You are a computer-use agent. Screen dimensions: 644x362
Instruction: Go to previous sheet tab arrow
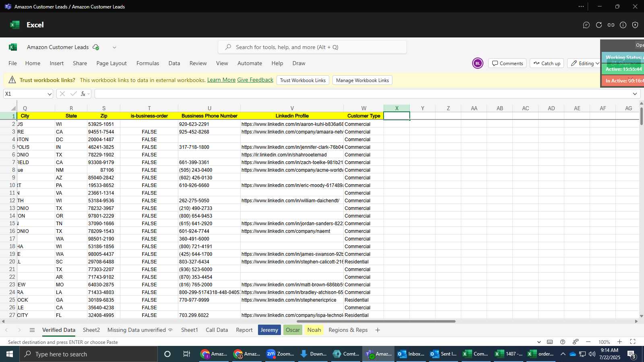[6, 330]
